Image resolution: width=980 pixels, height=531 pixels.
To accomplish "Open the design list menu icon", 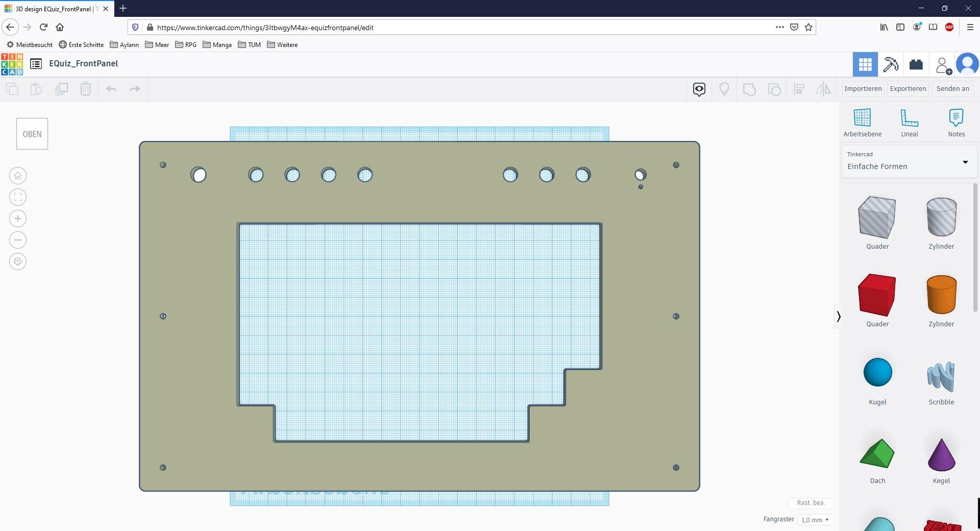I will (36, 64).
